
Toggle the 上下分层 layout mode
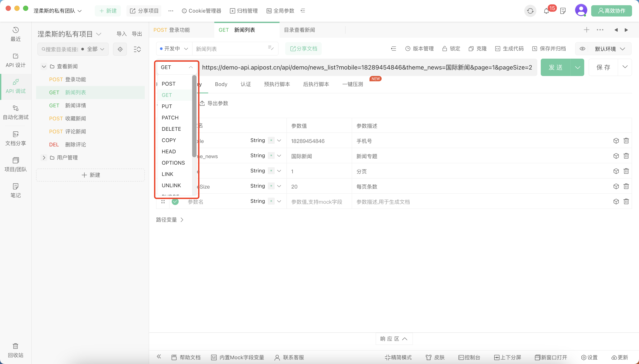point(509,357)
